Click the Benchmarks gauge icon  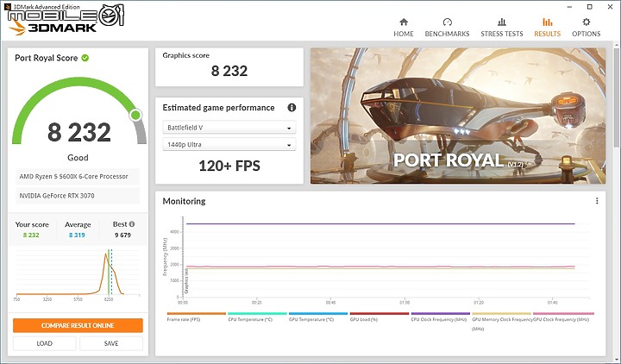[447, 22]
